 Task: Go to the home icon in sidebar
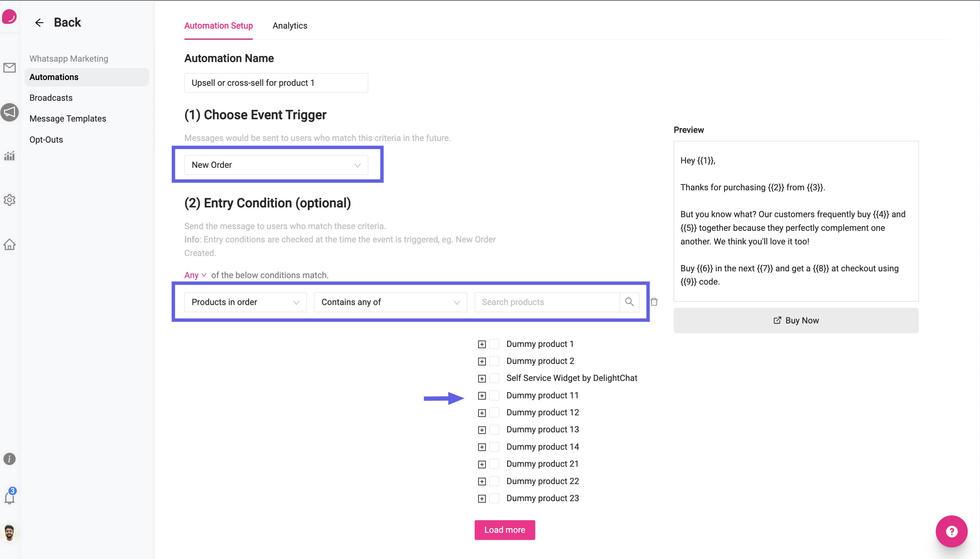pyautogui.click(x=10, y=244)
